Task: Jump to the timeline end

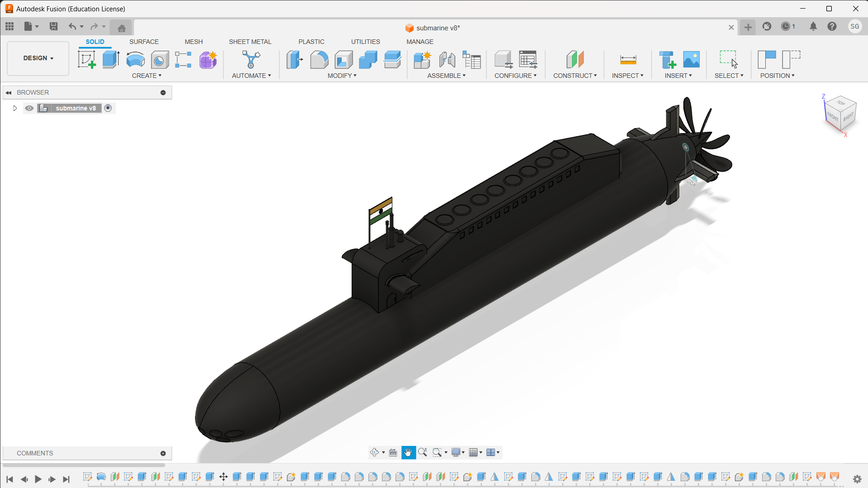Action: coord(67,479)
